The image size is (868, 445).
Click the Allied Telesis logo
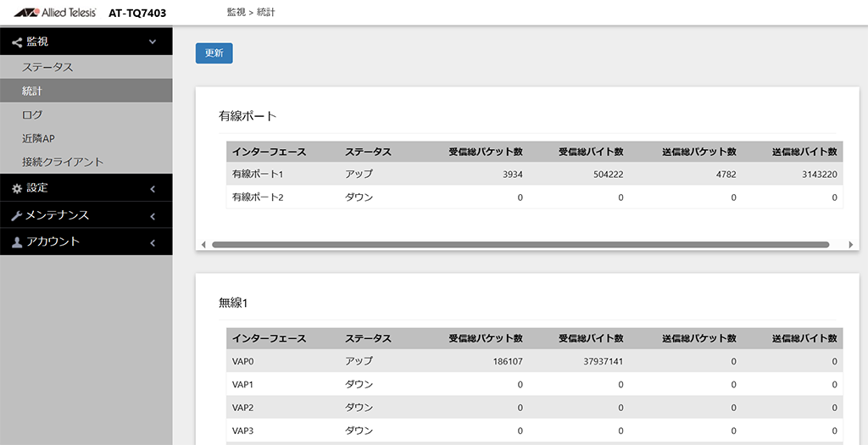[x=55, y=12]
